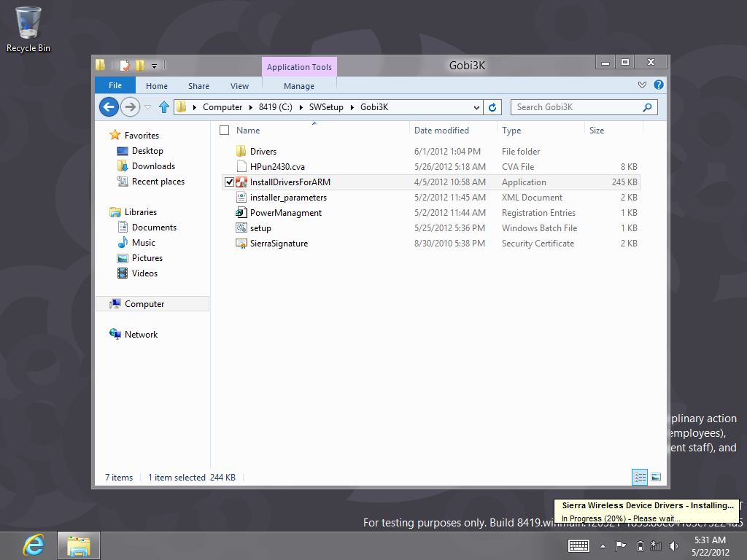
Task: Switch to large icons view
Action: tap(655, 477)
